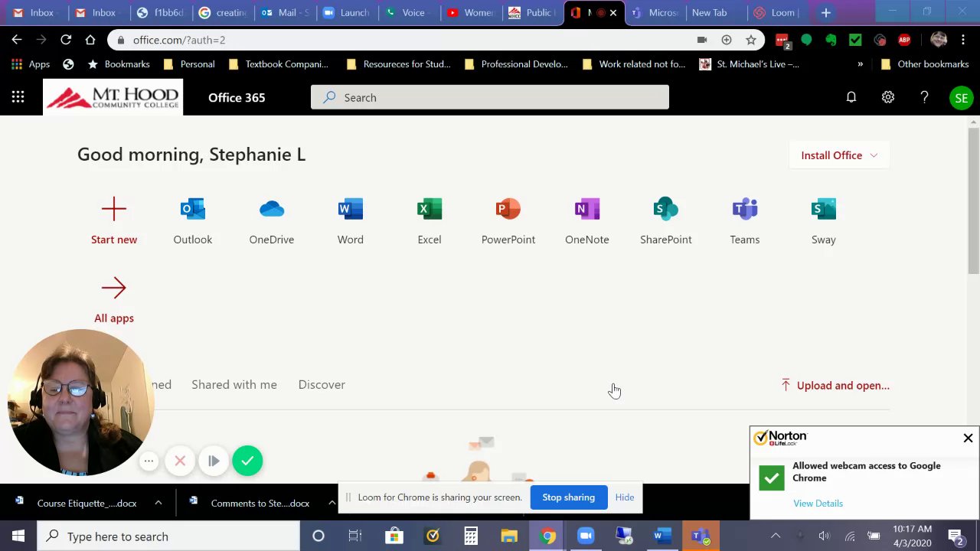The height and width of the screenshot is (551, 980).
Task: Hide the Loom sharing bar
Action: 625,497
